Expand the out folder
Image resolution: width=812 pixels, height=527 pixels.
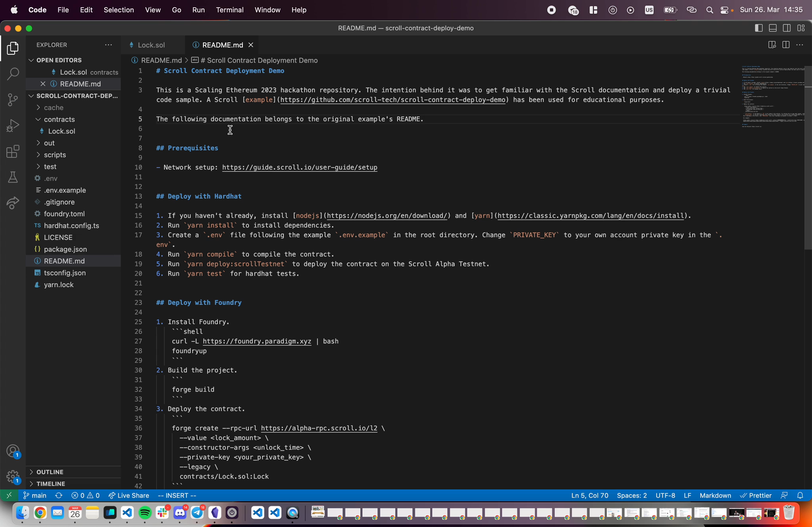pyautogui.click(x=74, y=143)
